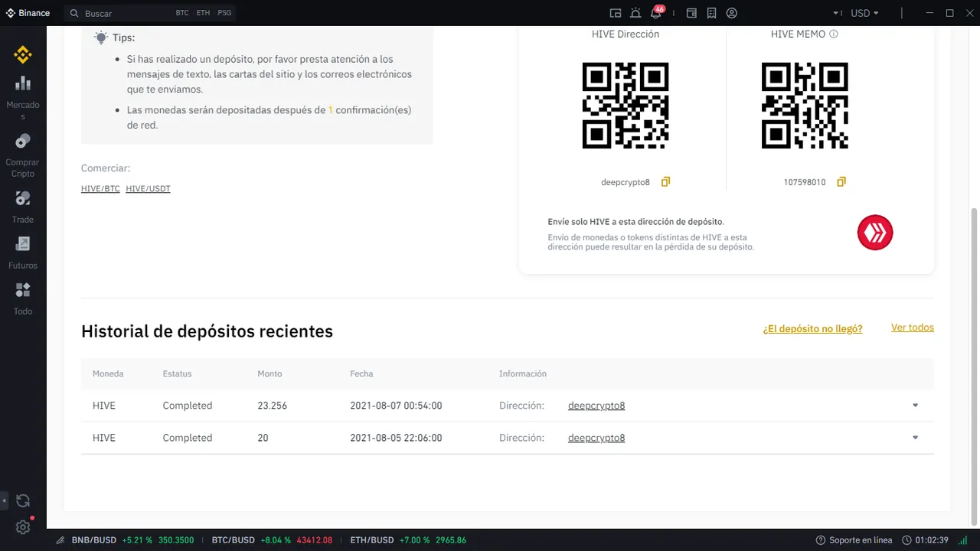Image resolution: width=980 pixels, height=551 pixels.
Task: Click the Estatus column header
Action: (178, 373)
